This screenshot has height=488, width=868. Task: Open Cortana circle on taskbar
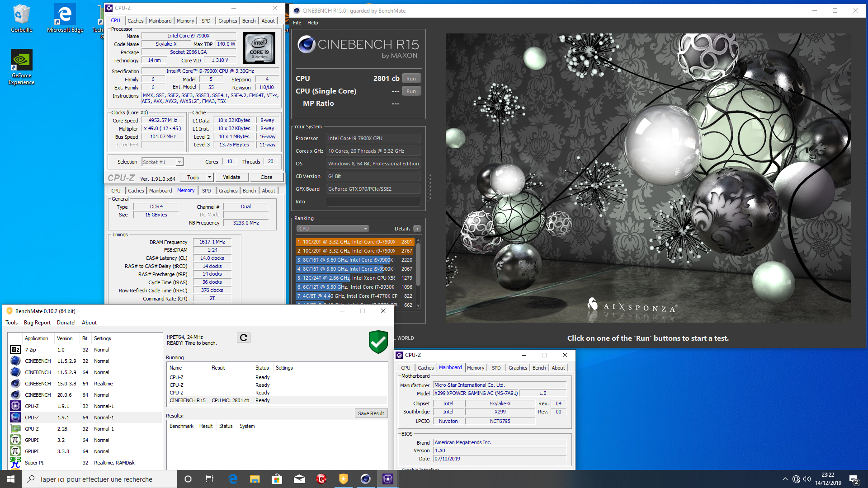point(188,479)
